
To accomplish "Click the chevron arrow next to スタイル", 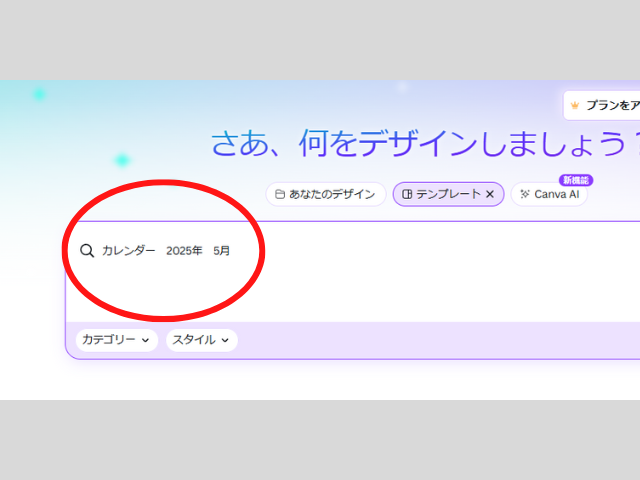I will [225, 340].
